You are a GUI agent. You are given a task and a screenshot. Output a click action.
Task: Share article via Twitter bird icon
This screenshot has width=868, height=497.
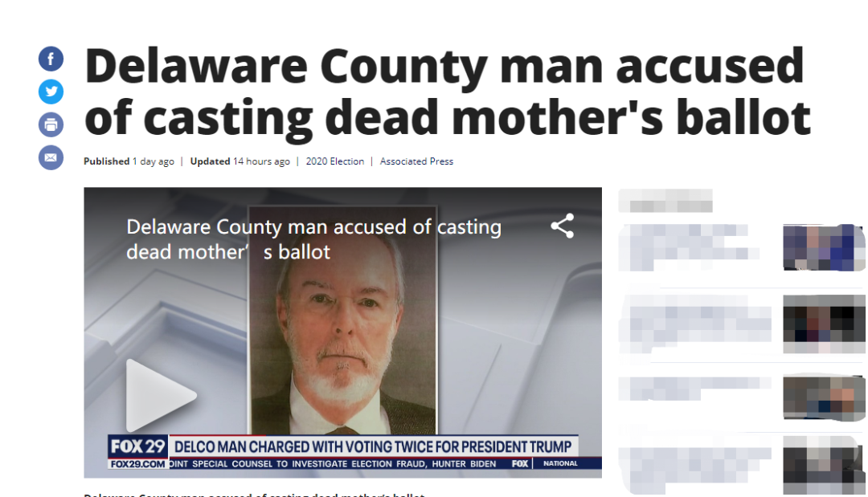[x=51, y=92]
